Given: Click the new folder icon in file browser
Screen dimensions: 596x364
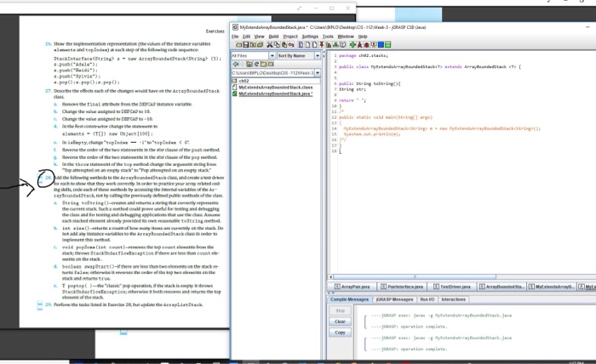Looking at the screenshot, I should point(263,64).
